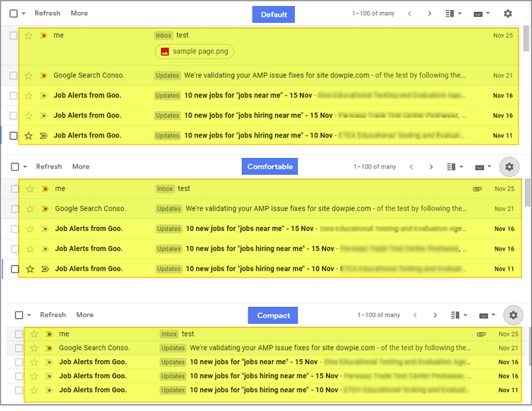532x411 pixels.
Task: Tick select-all checkbox in Compact view toolbar
Action: [19, 315]
